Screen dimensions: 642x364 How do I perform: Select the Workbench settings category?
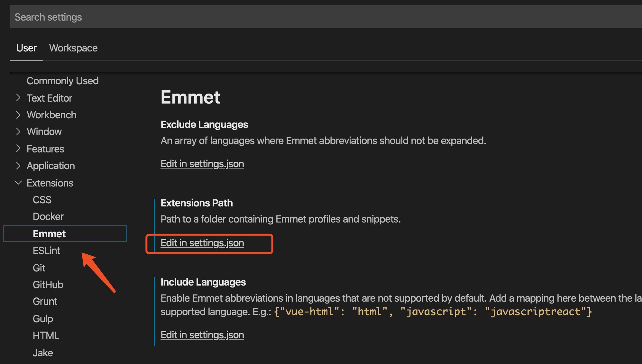coord(51,114)
